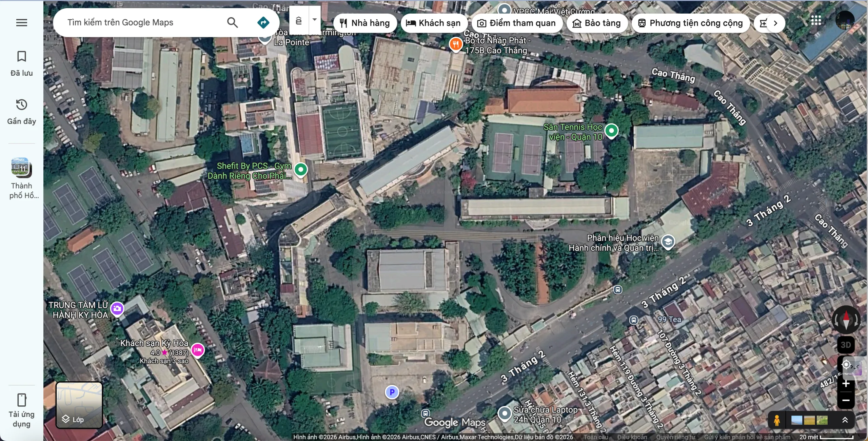
Task: Click the Trung Tâm Lữ Hành Kỳ Hòa pin
Action: (117, 309)
